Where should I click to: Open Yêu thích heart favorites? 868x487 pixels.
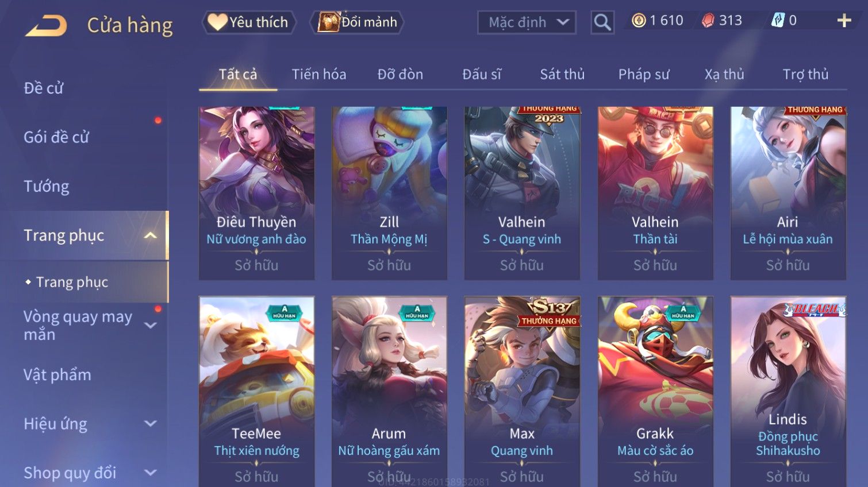249,22
